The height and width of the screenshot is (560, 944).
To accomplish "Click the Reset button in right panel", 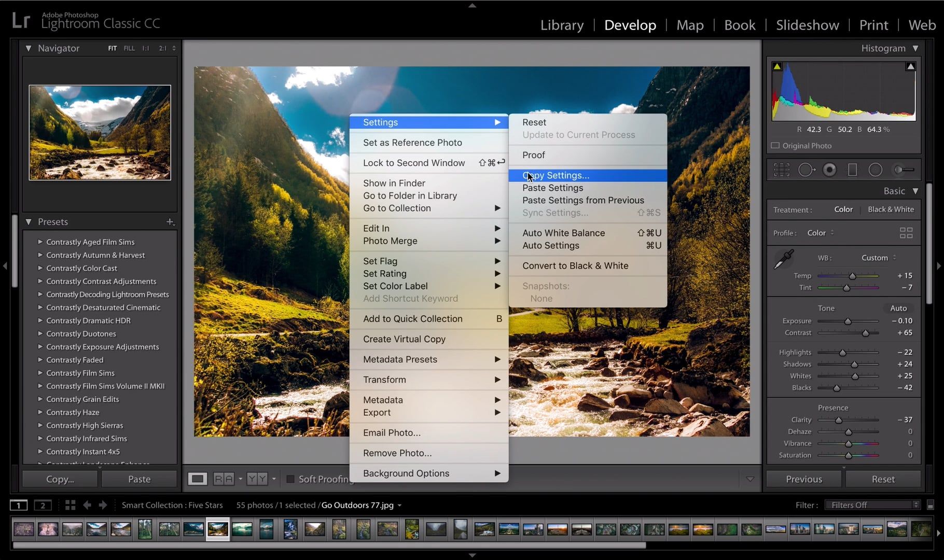I will pos(883,479).
